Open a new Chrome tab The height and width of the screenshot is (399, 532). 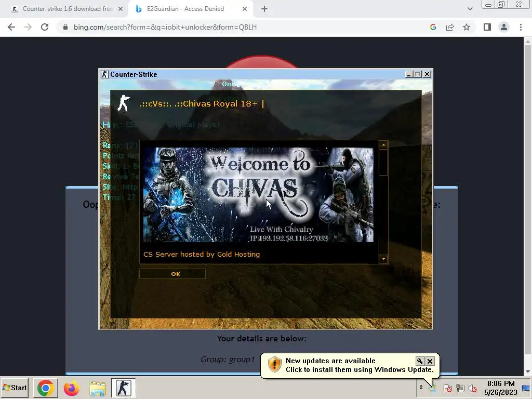pos(264,9)
